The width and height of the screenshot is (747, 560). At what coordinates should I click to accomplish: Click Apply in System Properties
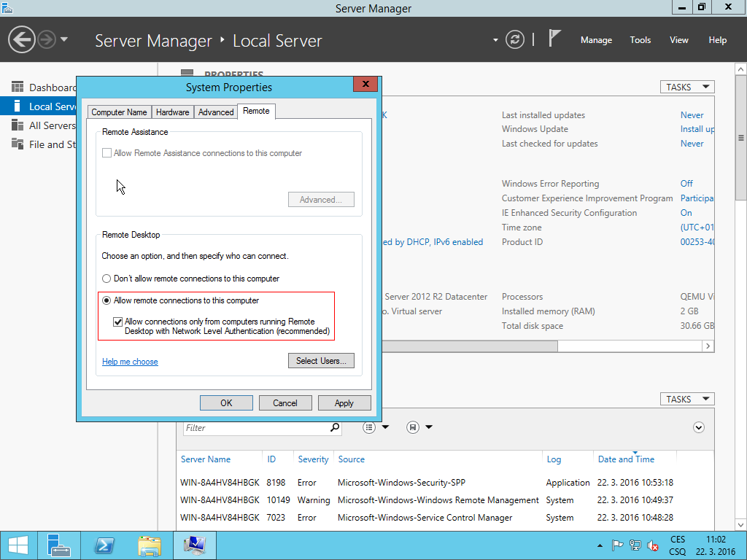point(344,402)
